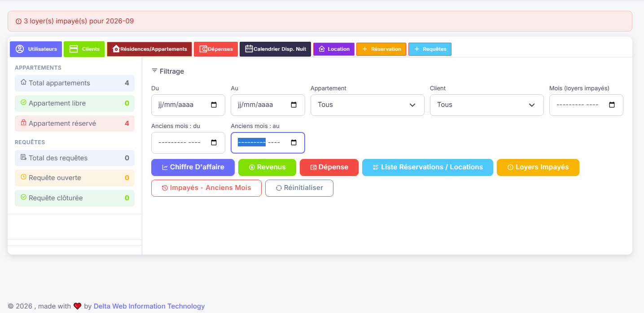Click calendar icon in Anciens mois du field
Screen dimensions: 644x313
tap(214, 142)
